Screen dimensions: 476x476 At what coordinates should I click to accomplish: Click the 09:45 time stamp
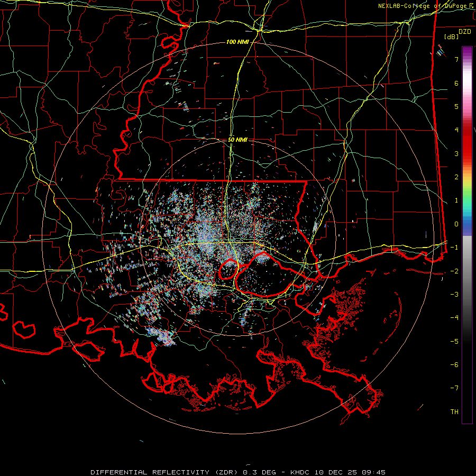point(373,472)
